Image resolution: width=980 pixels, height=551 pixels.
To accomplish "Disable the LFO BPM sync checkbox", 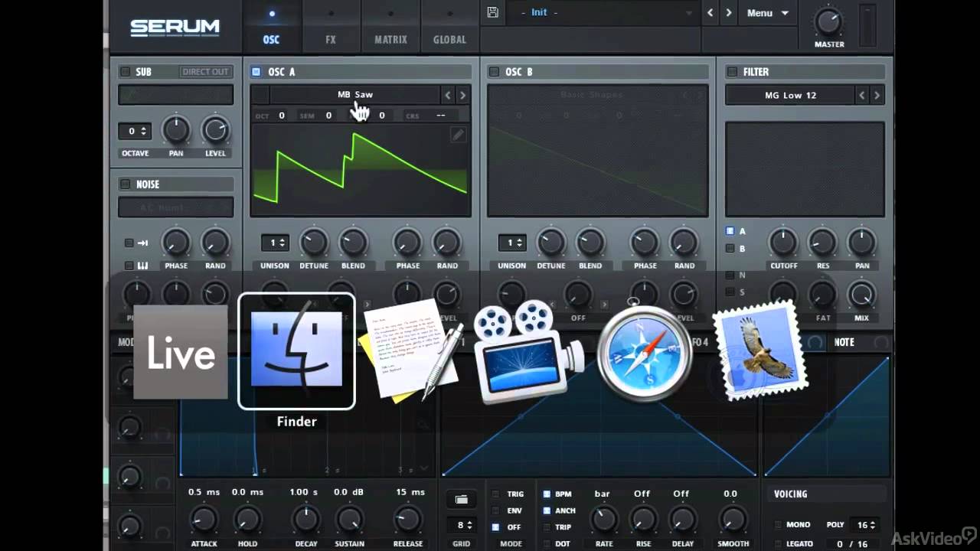I will point(546,494).
